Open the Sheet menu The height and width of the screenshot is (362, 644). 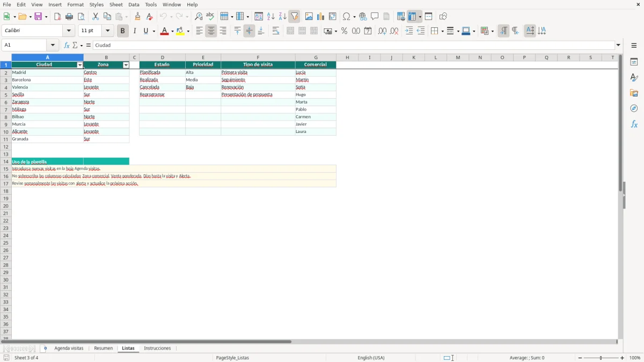[x=116, y=4]
